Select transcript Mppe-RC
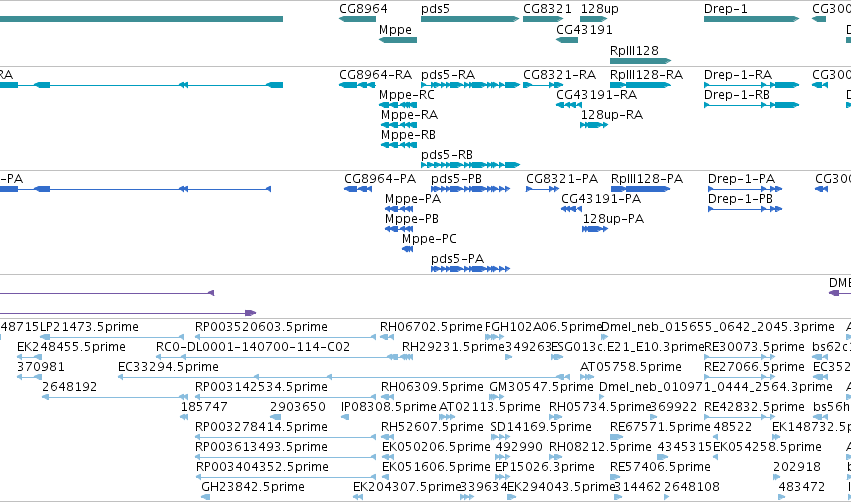The height and width of the screenshot is (502, 851). point(407,95)
